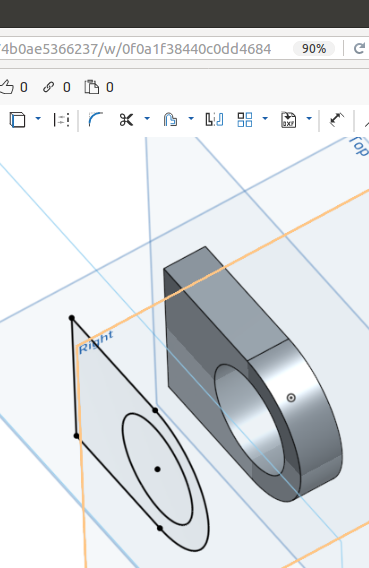369x568 pixels.
Task: Select the Offset tool
Action: [170, 120]
